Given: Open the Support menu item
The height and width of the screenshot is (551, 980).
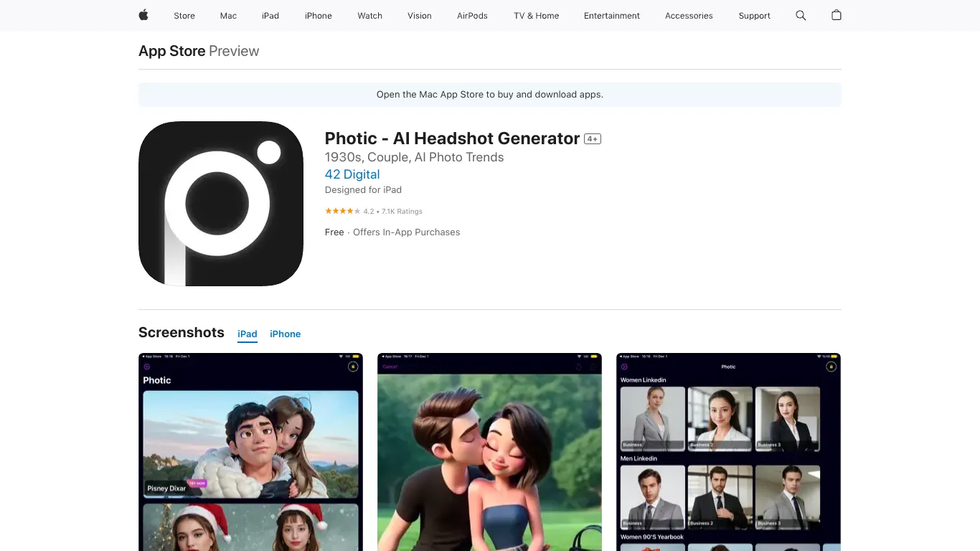Looking at the screenshot, I should [754, 15].
